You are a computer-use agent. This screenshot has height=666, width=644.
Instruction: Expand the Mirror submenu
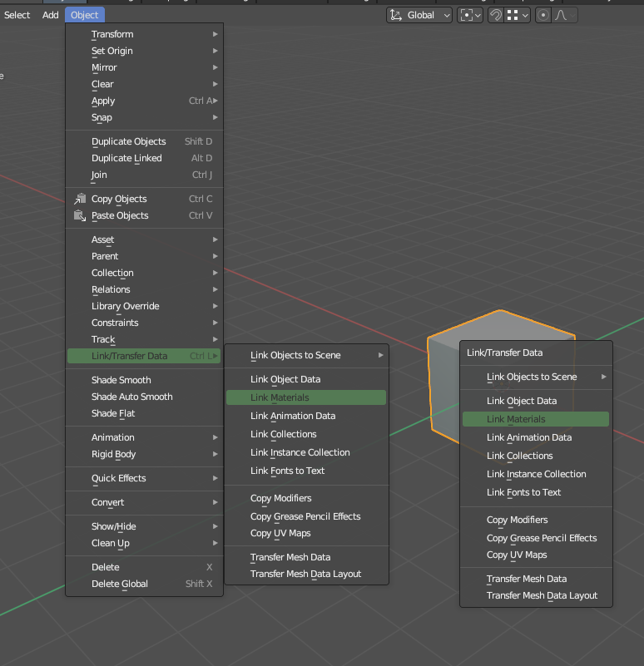[144, 67]
